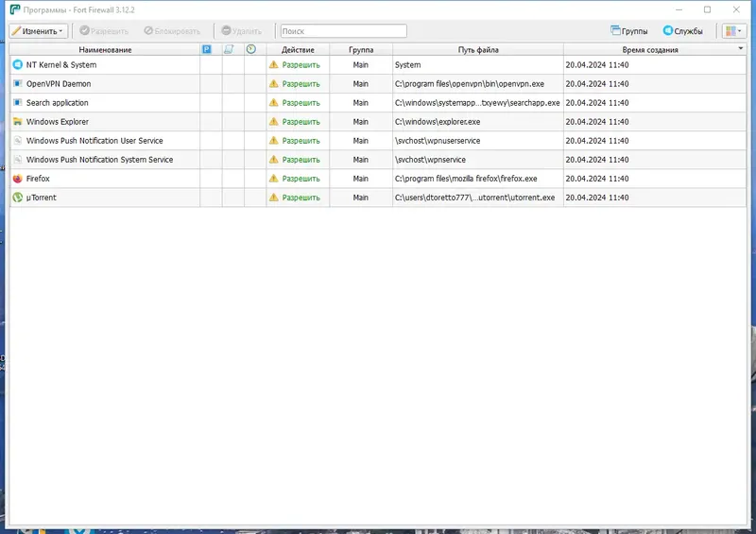Click Разрешить action in the µTorrent row

click(301, 198)
